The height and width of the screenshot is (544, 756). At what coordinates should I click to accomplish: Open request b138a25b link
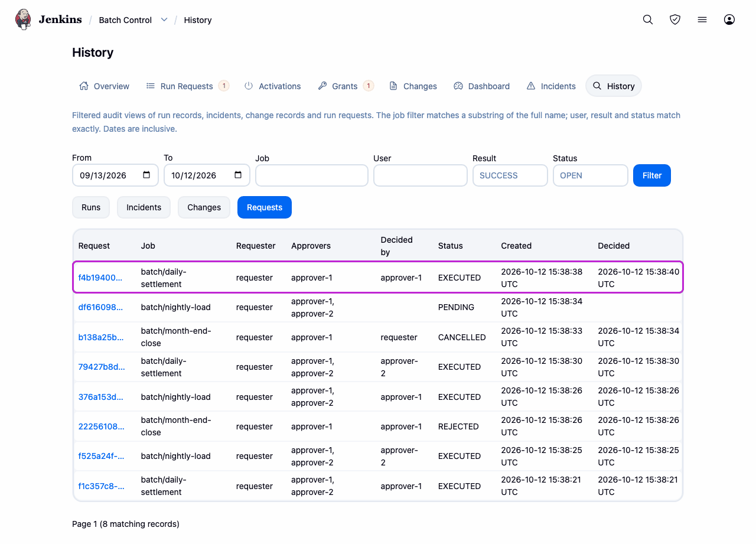pyautogui.click(x=101, y=337)
